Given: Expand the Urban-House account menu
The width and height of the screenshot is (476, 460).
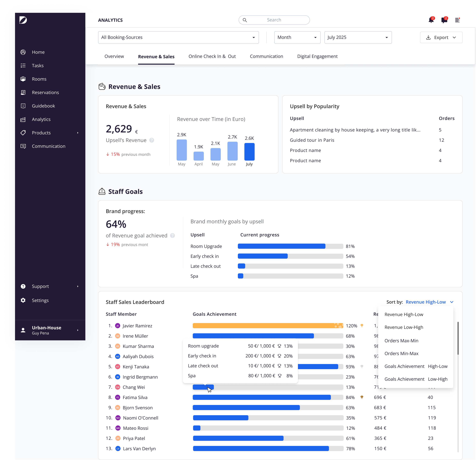Looking at the screenshot, I should click(78, 330).
